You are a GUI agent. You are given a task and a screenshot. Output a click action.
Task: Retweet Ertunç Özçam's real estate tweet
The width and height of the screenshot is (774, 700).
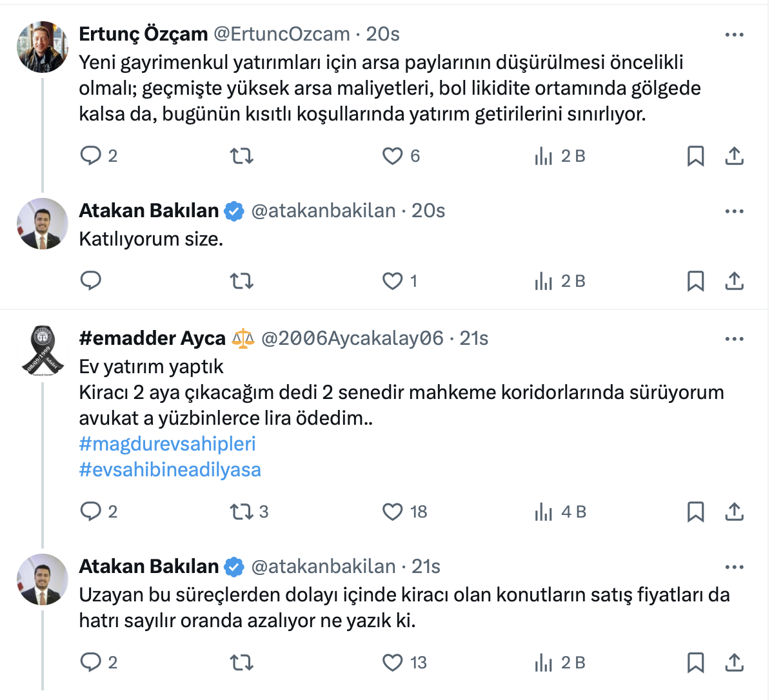(x=242, y=156)
